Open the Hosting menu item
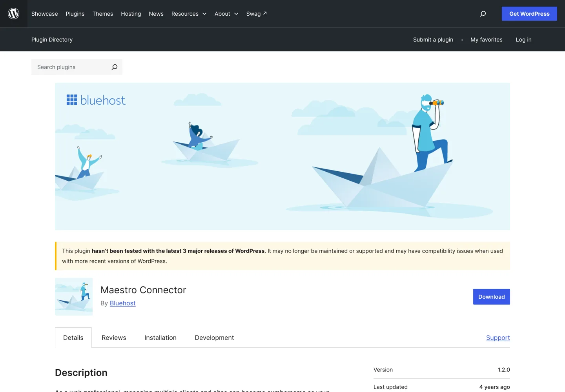Screen dimensions: 565x392 [131, 14]
